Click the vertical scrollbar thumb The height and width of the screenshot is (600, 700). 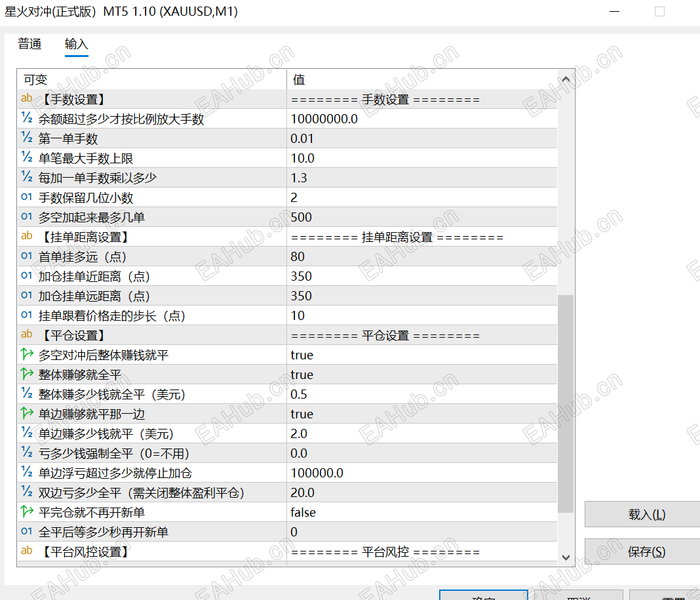pos(566,403)
